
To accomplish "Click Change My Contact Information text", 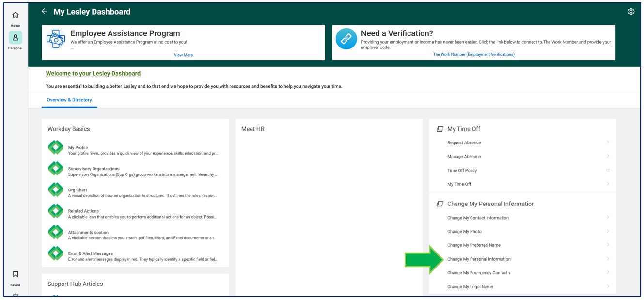I will [478, 218].
